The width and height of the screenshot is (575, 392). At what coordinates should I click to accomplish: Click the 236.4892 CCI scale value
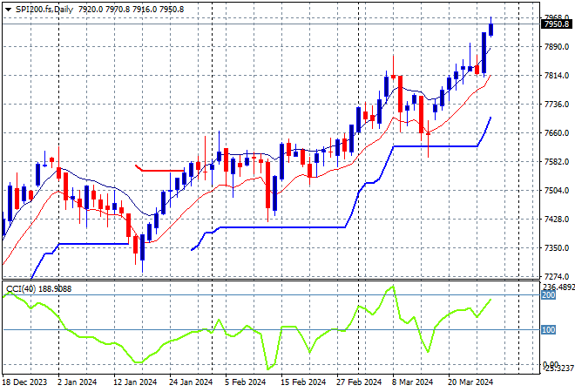[x=558, y=287]
